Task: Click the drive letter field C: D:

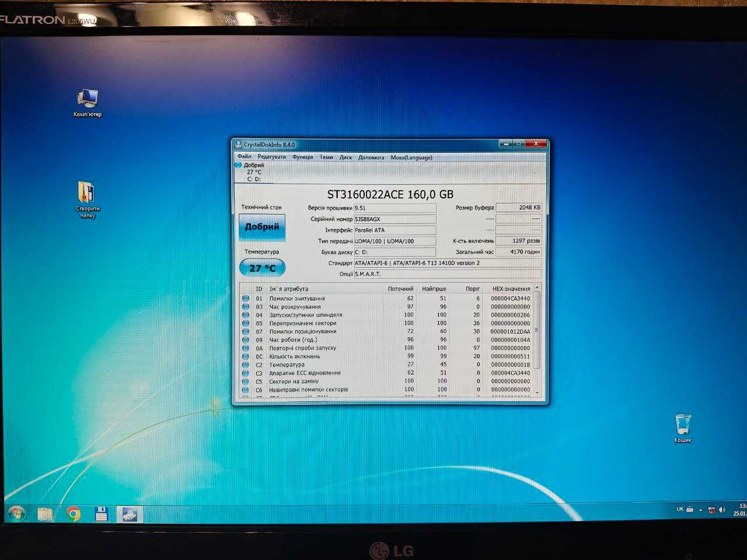Action: tap(395, 252)
